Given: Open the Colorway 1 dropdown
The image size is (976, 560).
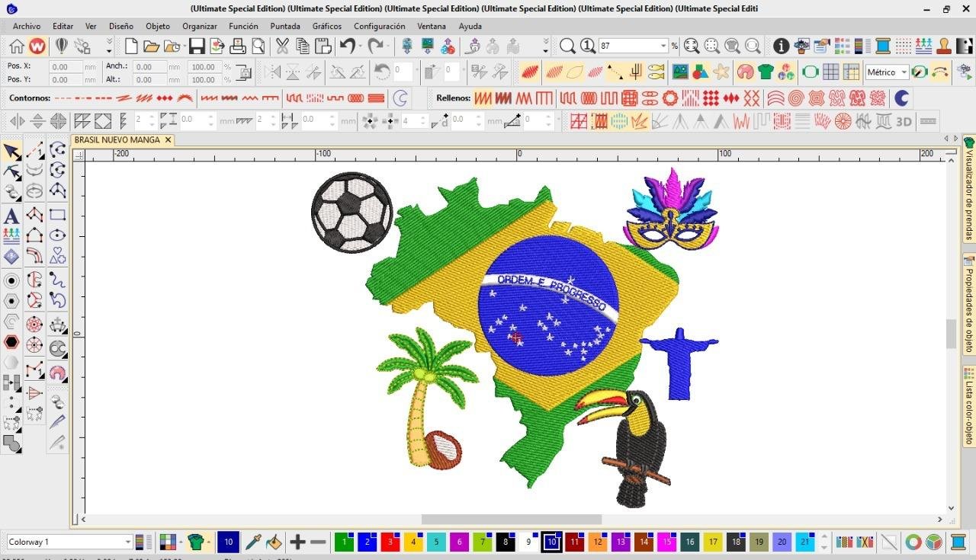Looking at the screenshot, I should click(127, 542).
